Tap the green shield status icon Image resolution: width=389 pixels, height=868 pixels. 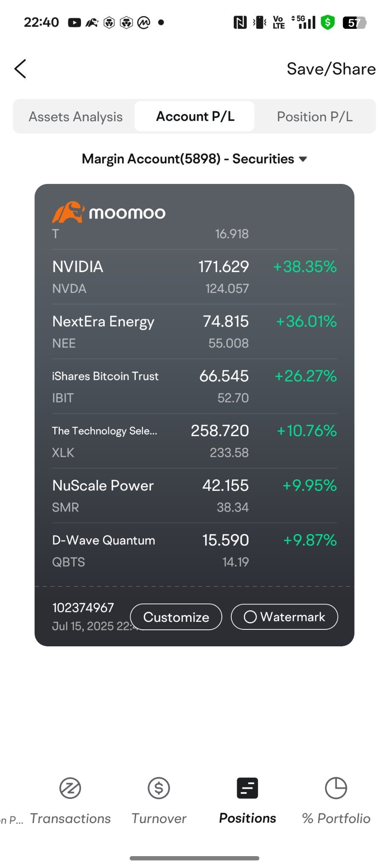coord(327,22)
